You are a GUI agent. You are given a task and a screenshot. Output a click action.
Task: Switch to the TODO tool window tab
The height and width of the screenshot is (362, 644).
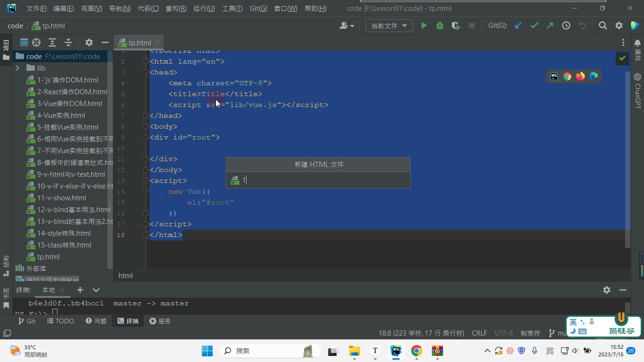(61, 321)
